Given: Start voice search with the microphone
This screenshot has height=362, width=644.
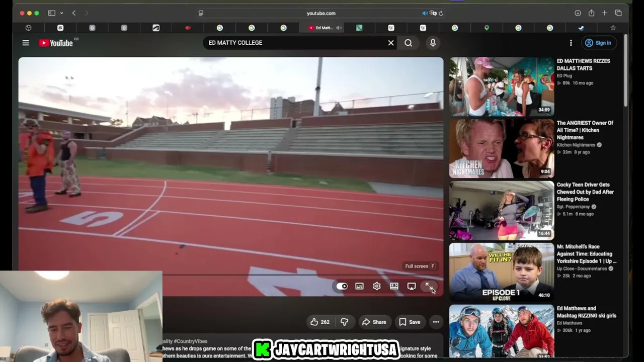Looking at the screenshot, I should point(433,43).
